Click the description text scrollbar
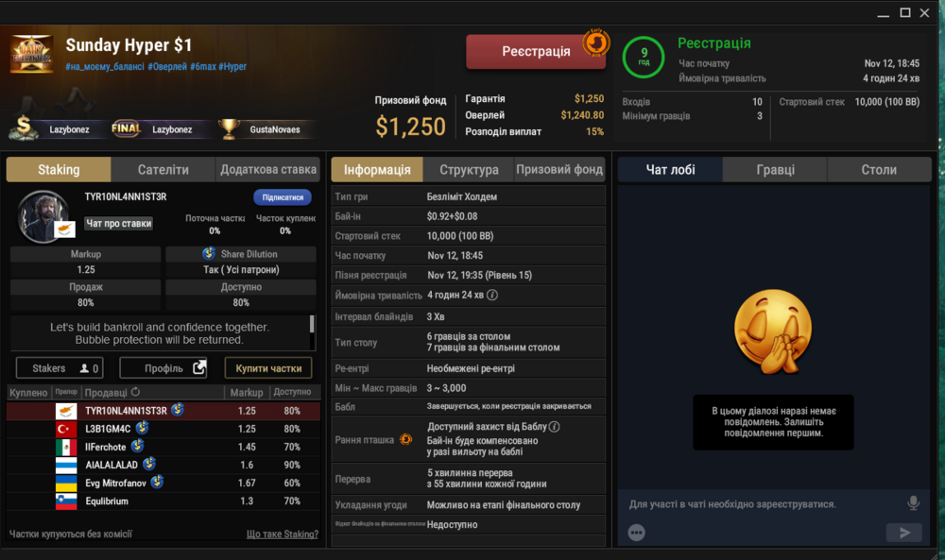The width and height of the screenshot is (945, 560). click(x=312, y=325)
